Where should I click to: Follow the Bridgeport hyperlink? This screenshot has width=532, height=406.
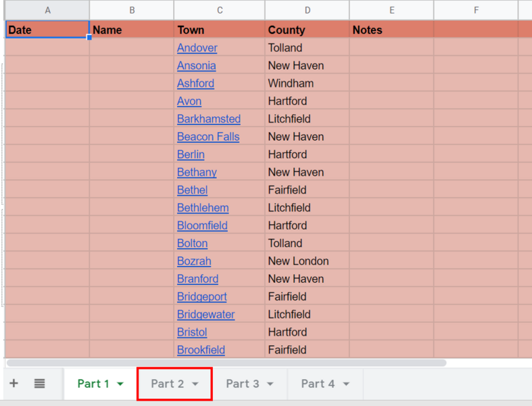click(201, 296)
